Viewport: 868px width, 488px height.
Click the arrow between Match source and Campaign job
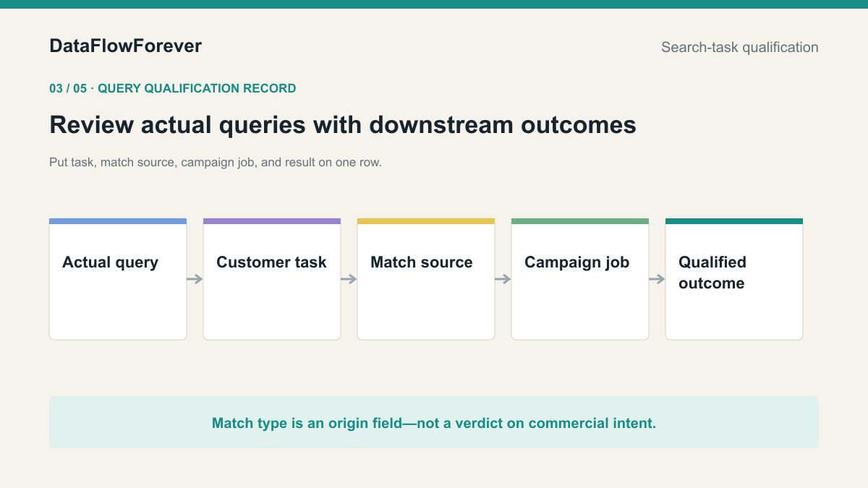pyautogui.click(x=503, y=279)
